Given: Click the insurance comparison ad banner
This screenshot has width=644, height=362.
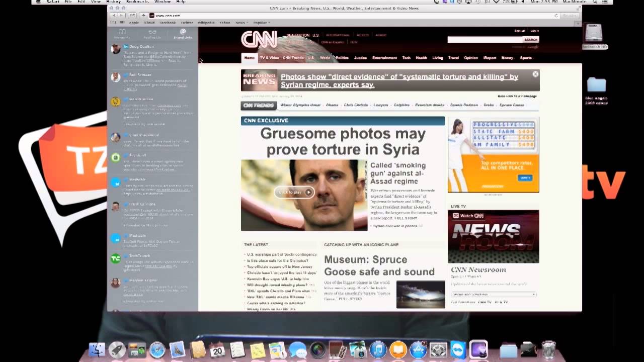Looking at the screenshot, I should [x=493, y=155].
